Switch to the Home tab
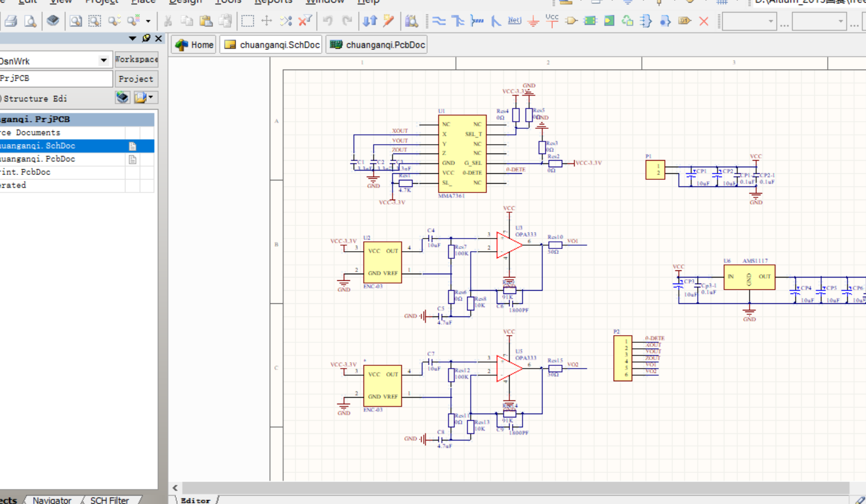The width and height of the screenshot is (866, 504). pos(194,45)
